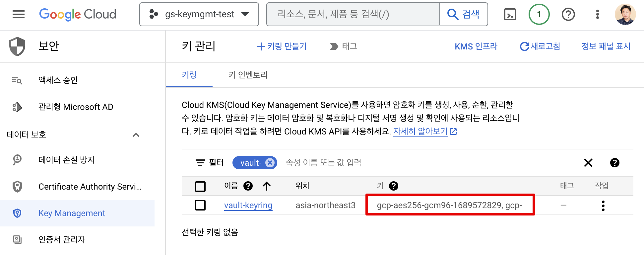The image size is (644, 255).
Task: Click the 보안 shield icon
Action: 17,46
